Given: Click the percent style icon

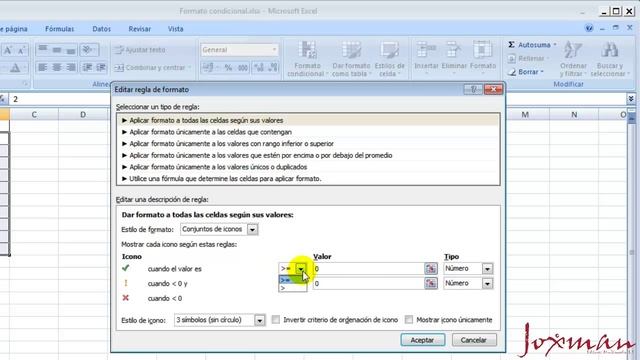Looking at the screenshot, I should [x=228, y=68].
